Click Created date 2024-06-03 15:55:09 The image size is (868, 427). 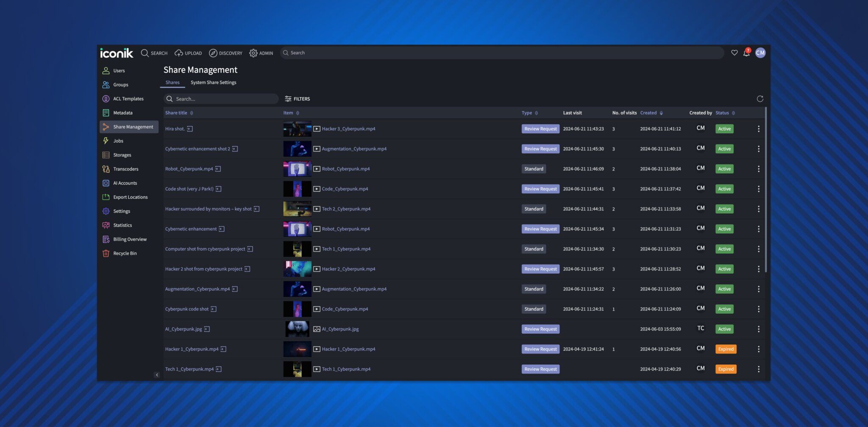(660, 329)
